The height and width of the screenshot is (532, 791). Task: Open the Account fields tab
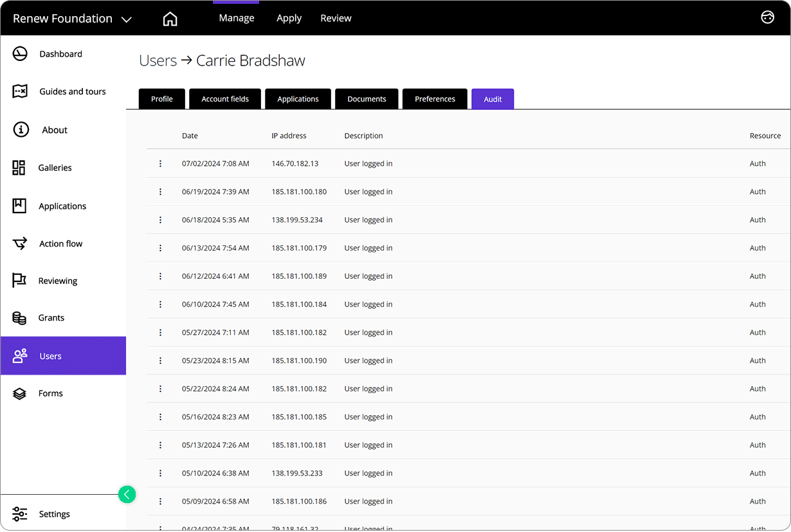225,99
